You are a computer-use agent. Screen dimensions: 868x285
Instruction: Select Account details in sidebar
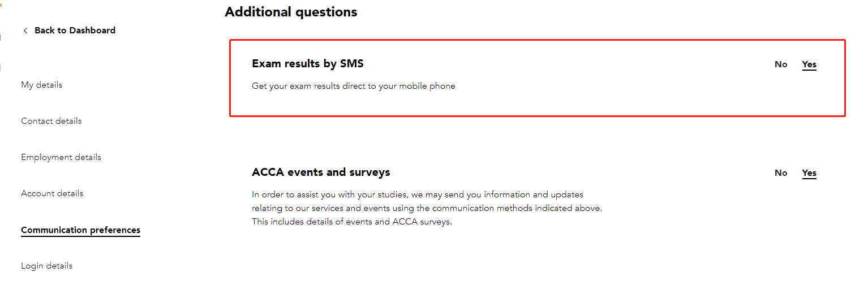point(52,193)
